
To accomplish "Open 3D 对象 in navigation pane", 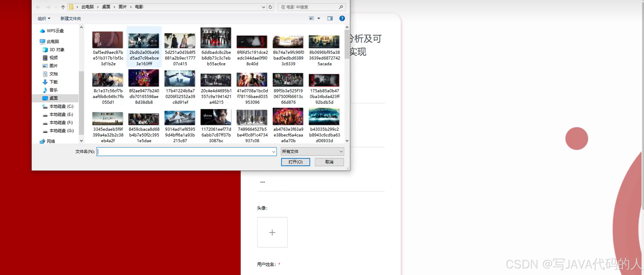I will [57, 50].
